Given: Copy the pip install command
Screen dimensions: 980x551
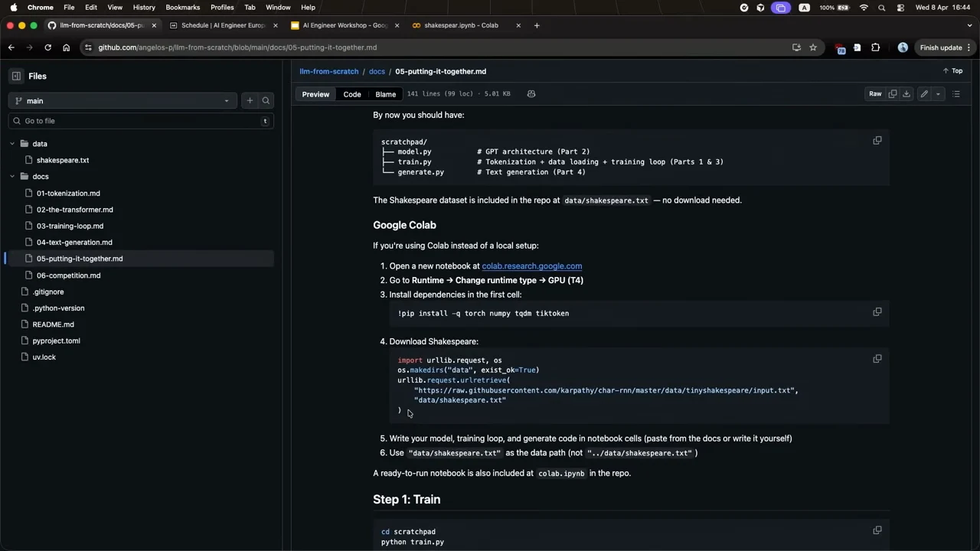Looking at the screenshot, I should click(x=877, y=311).
